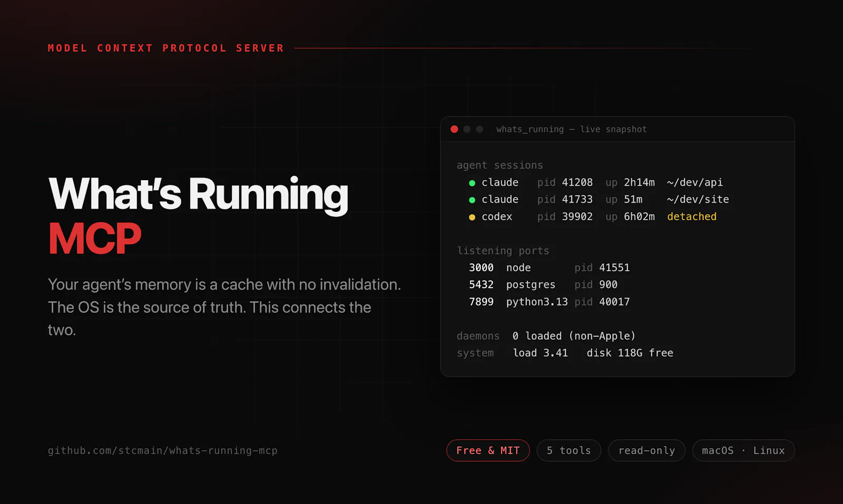Select the read-only badge

point(646,450)
